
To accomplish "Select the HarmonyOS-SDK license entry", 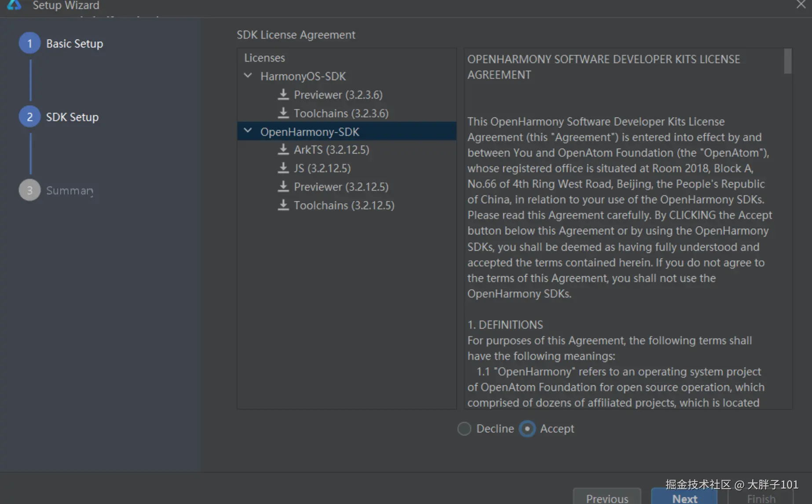I will tap(303, 76).
